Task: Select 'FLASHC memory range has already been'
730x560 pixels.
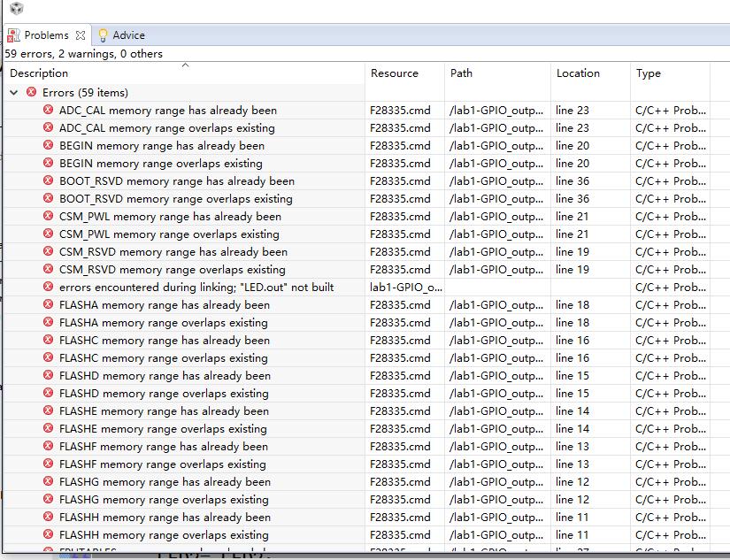Action: [x=165, y=341]
